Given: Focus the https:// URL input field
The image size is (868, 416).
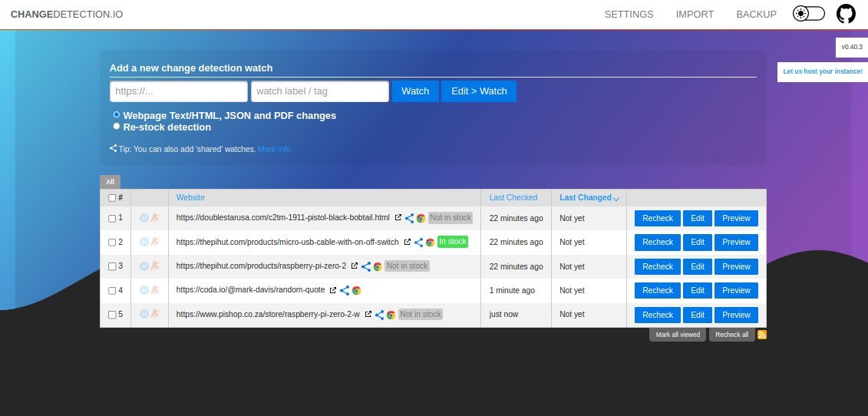Looking at the screenshot, I should [179, 91].
